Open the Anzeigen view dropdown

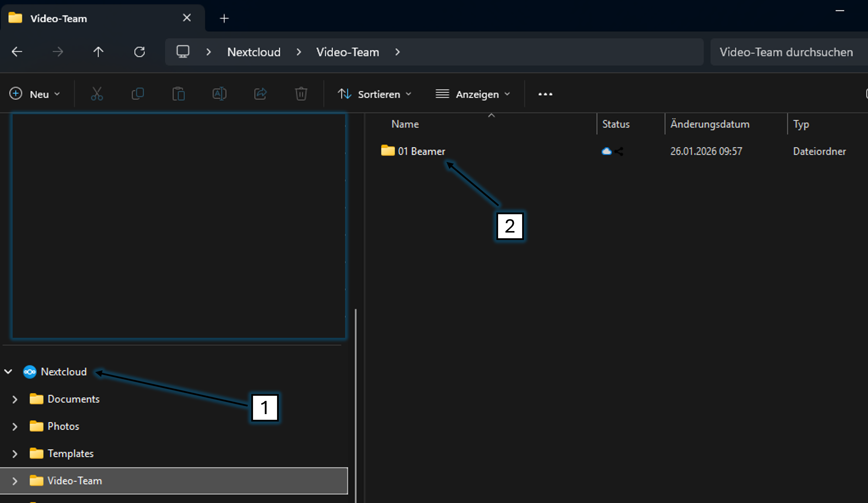[x=473, y=94]
